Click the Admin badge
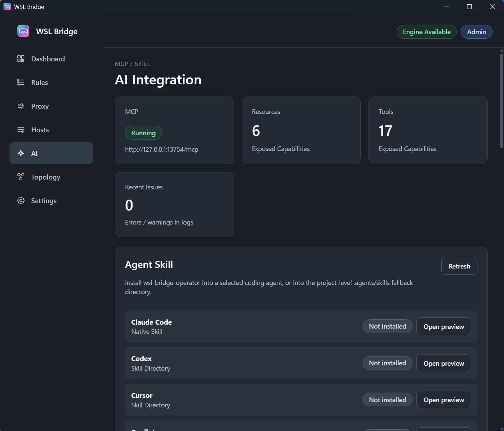504x431 pixels. [476, 32]
